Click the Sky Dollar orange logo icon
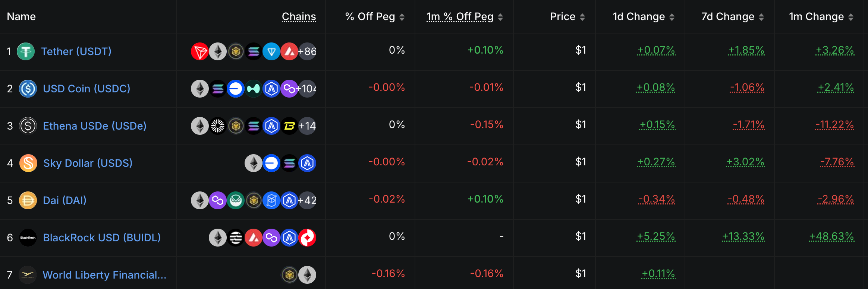The image size is (868, 289). (28, 163)
